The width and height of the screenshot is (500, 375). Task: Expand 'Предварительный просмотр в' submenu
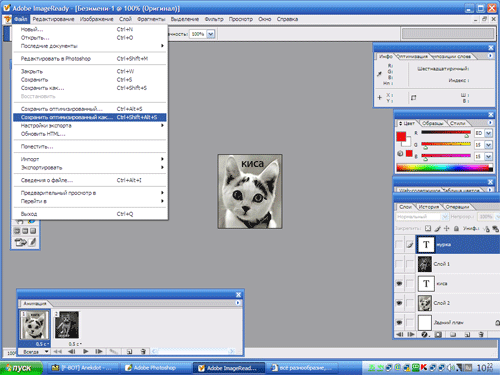pyautogui.click(x=90, y=193)
